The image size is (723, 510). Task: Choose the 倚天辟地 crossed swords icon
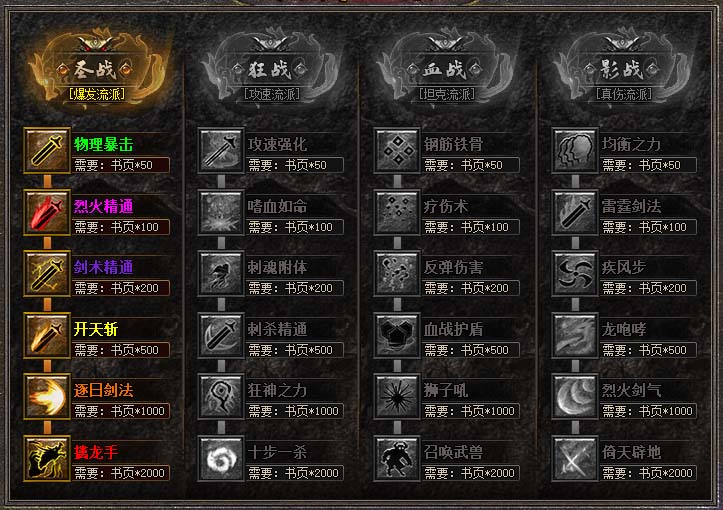[575, 458]
